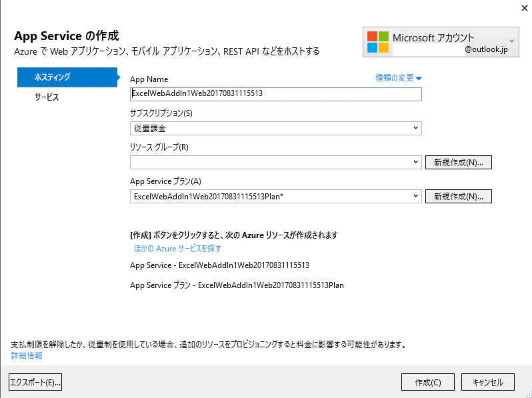Click the サブスクリプション(S) label
Screen dimensions: 532x398
pos(161,113)
